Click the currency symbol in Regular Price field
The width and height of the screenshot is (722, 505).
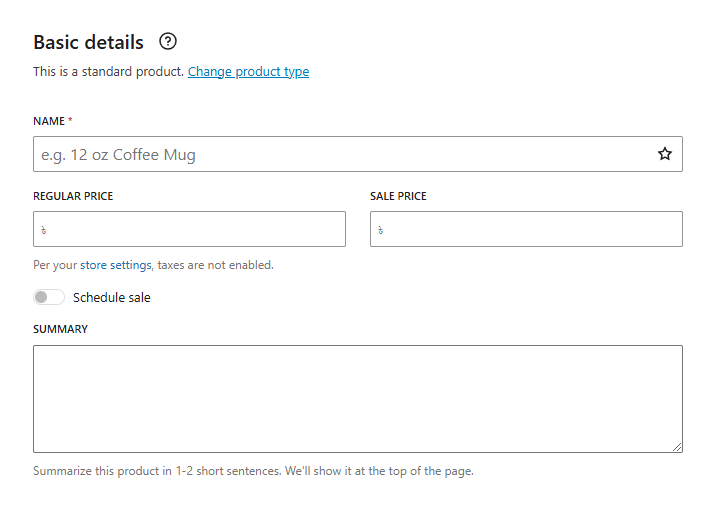click(x=44, y=230)
